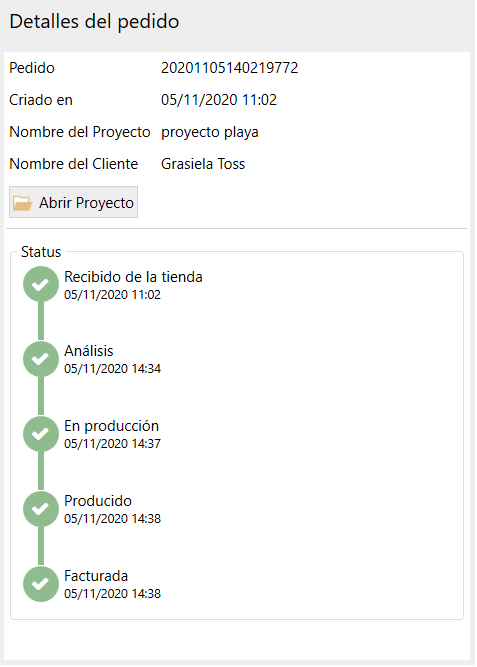Select the Criado en date 05/11/2020 11:02
This screenshot has width=477, height=667.
pyautogui.click(x=219, y=100)
